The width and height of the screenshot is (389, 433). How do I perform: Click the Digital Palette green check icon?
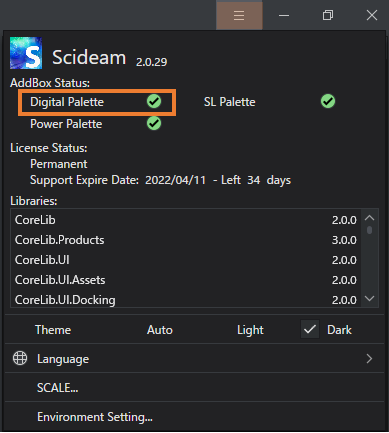(154, 101)
